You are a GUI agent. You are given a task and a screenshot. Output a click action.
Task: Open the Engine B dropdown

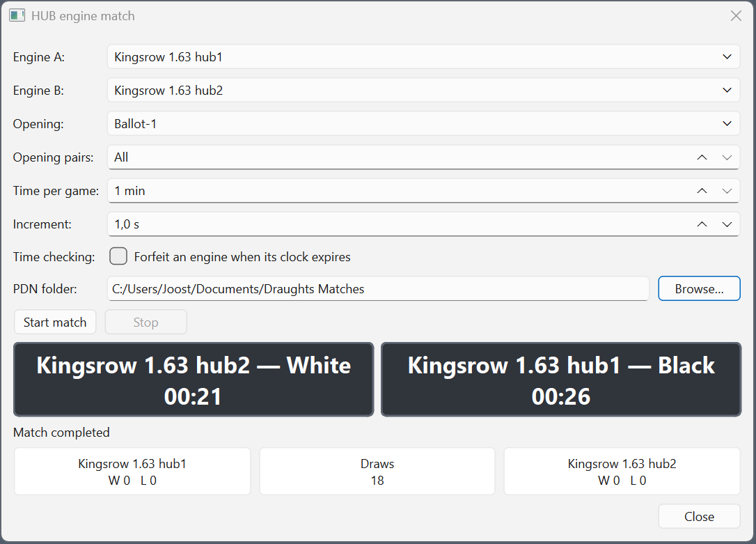(x=423, y=90)
